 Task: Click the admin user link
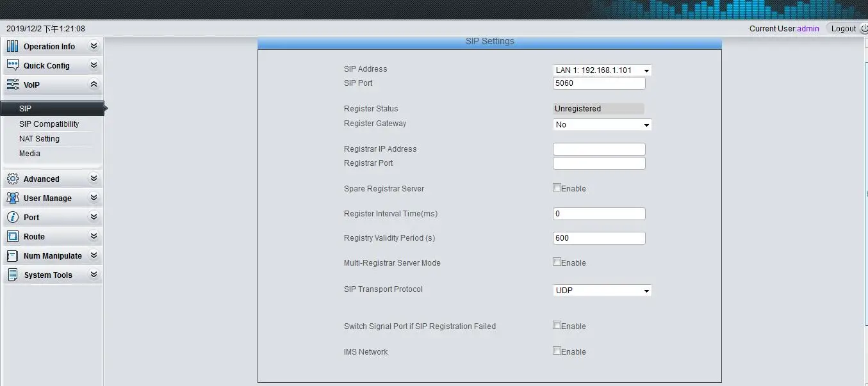pyautogui.click(x=808, y=29)
